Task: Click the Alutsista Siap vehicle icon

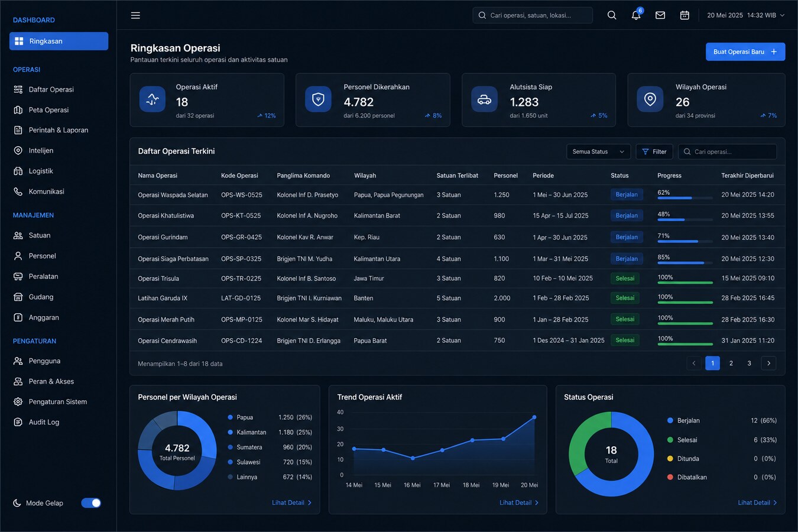Action: tap(484, 99)
